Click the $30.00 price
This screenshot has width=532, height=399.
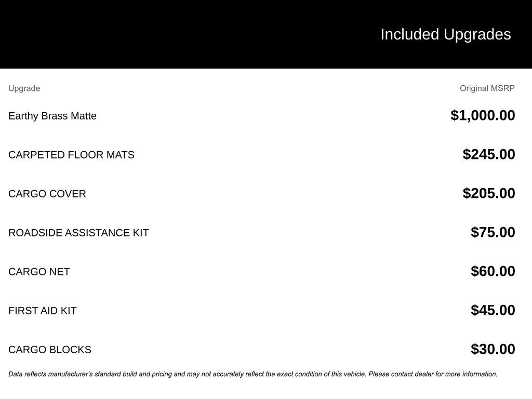coord(493,349)
